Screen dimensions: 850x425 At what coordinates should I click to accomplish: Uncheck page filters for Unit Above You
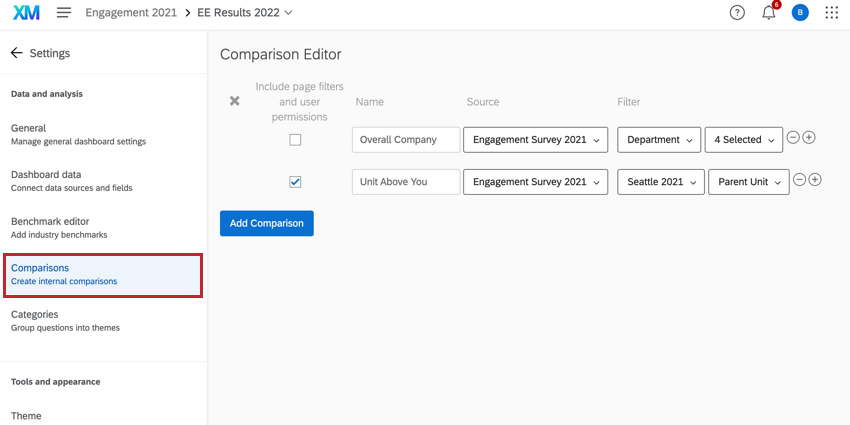click(x=295, y=182)
